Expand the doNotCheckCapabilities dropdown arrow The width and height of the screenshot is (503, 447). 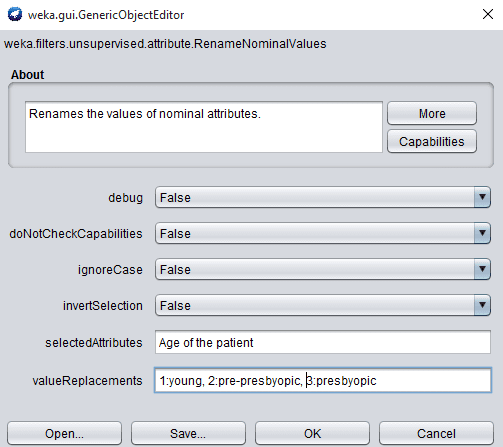(482, 233)
